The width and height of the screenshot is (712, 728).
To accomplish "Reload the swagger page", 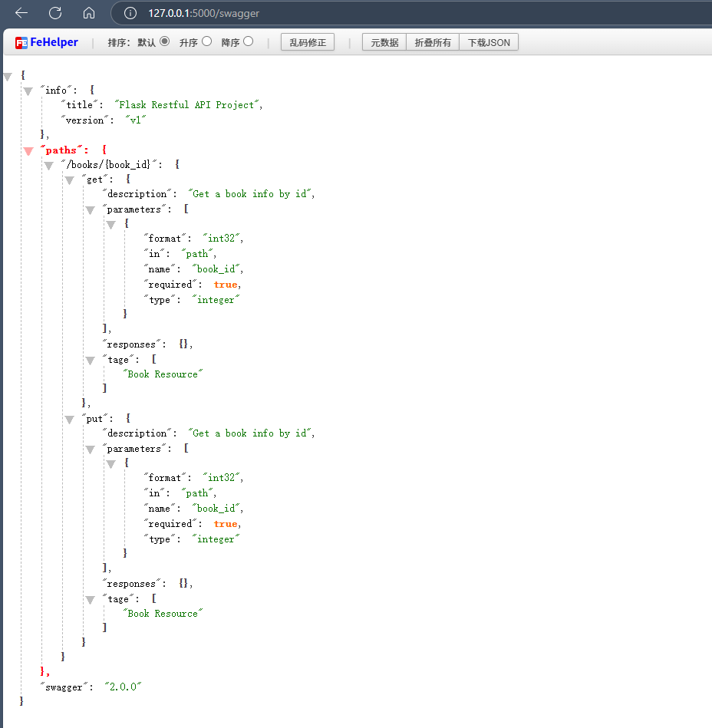I will (55, 13).
